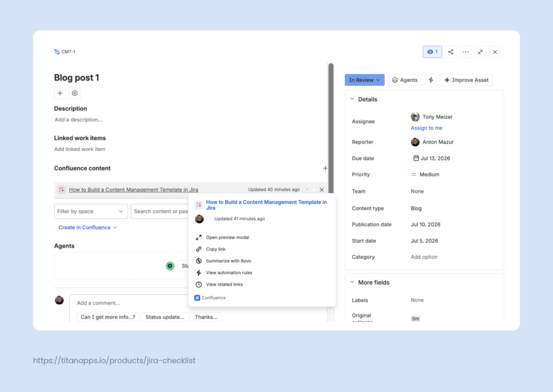Select Summarize with Rovo
The height and width of the screenshot is (392, 553).
228,261
